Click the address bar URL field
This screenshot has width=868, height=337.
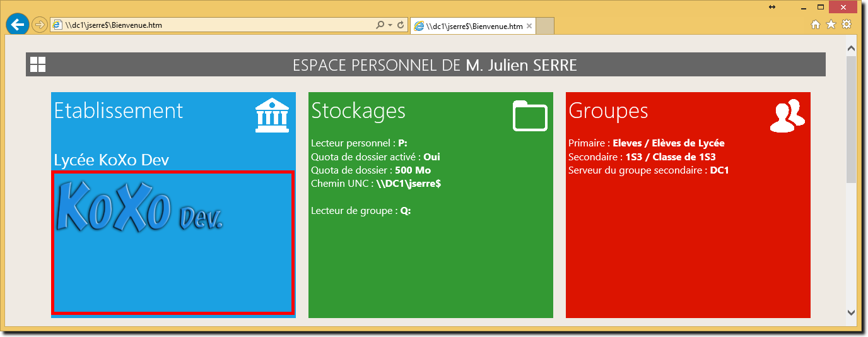click(218, 25)
